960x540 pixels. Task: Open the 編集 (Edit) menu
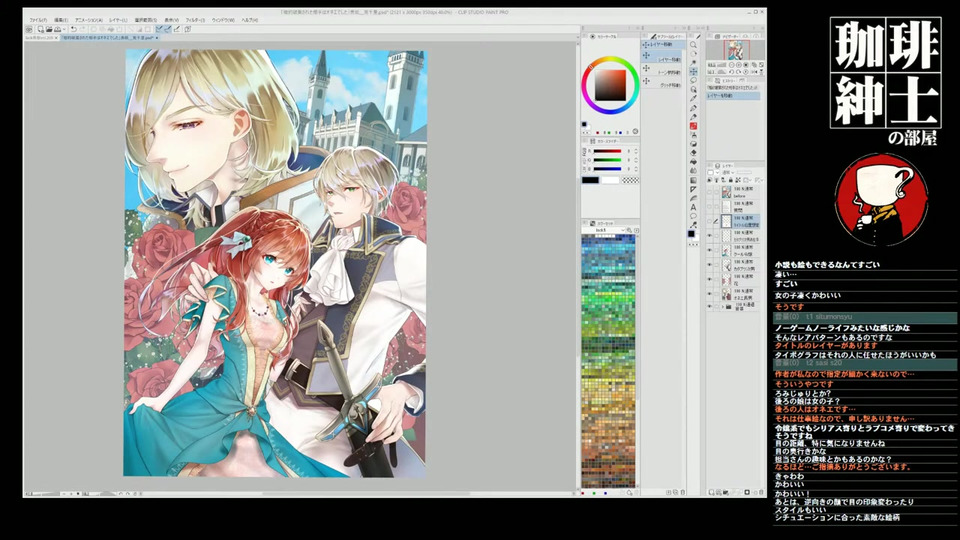[61, 20]
